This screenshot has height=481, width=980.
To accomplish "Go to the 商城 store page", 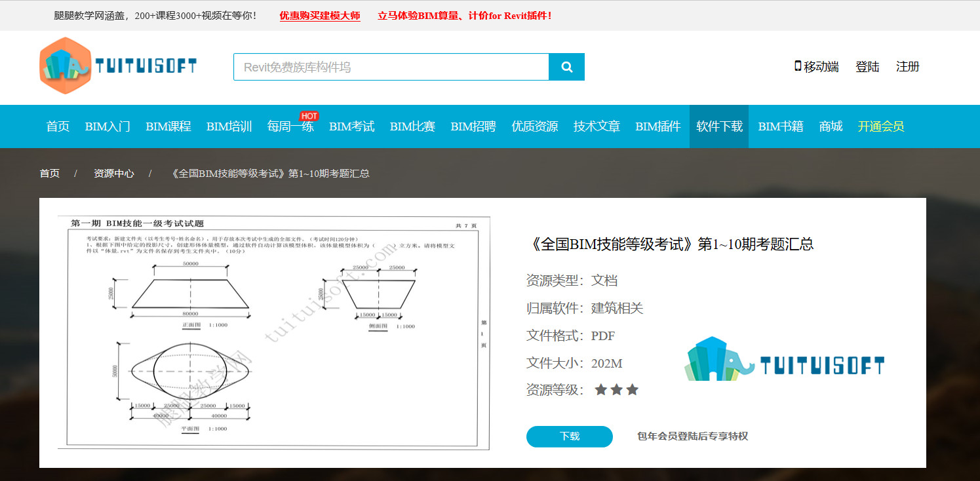I will (x=831, y=126).
